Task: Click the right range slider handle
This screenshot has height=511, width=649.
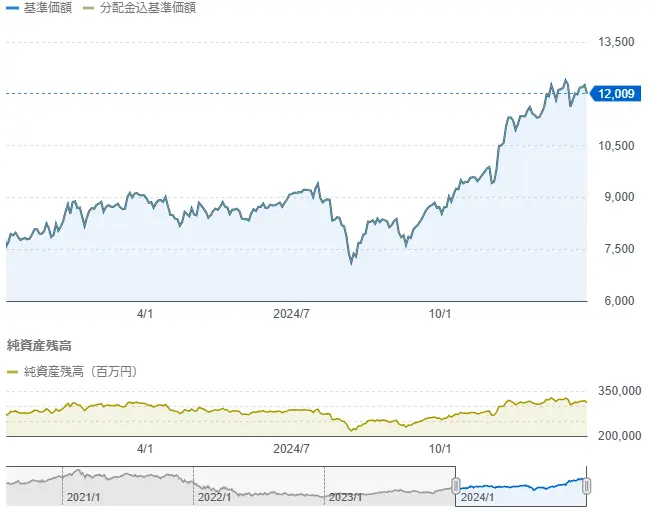Action: tap(586, 486)
